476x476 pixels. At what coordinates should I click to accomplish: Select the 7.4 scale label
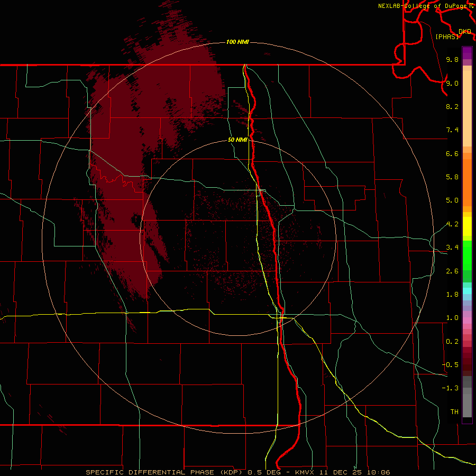tap(452, 130)
